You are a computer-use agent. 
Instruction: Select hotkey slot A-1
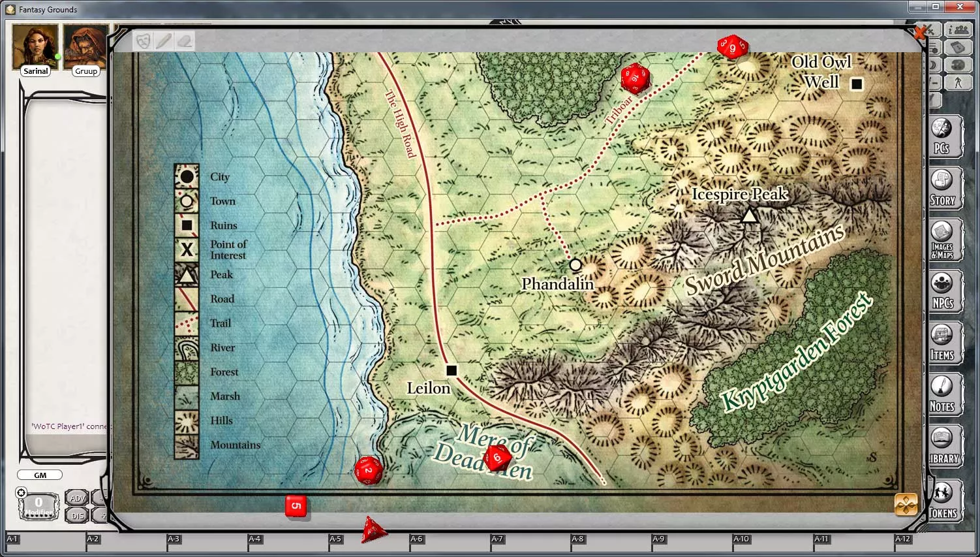point(45,542)
